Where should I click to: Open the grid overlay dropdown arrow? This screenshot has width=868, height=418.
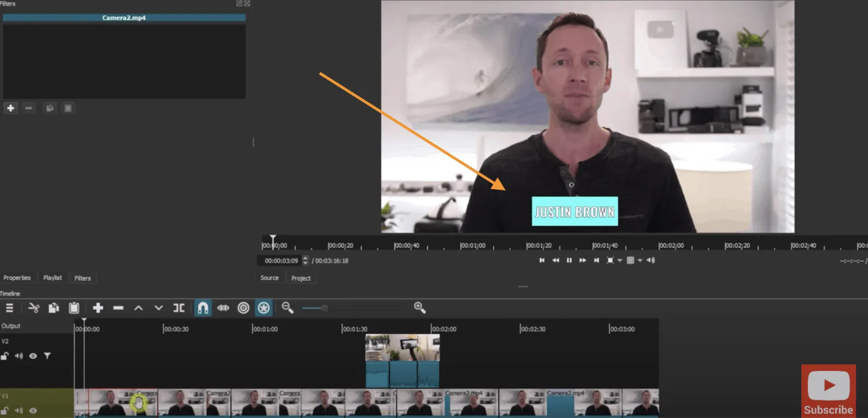click(640, 261)
